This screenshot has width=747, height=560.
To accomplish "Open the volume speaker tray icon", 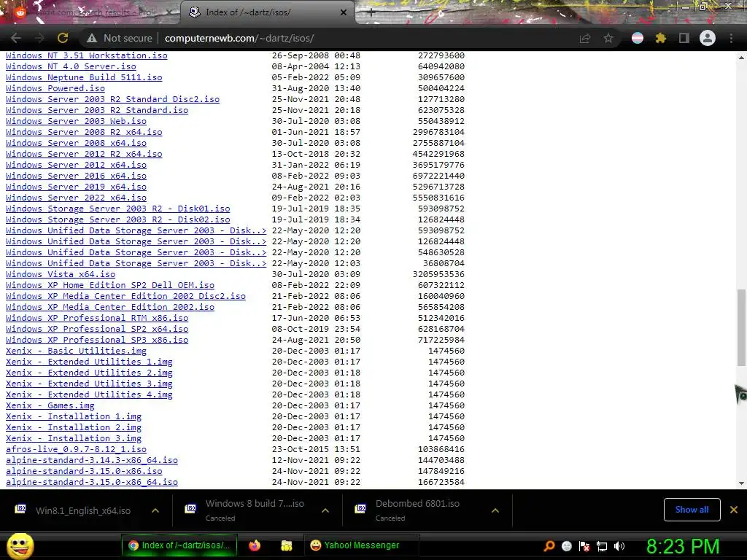I will 619,546.
